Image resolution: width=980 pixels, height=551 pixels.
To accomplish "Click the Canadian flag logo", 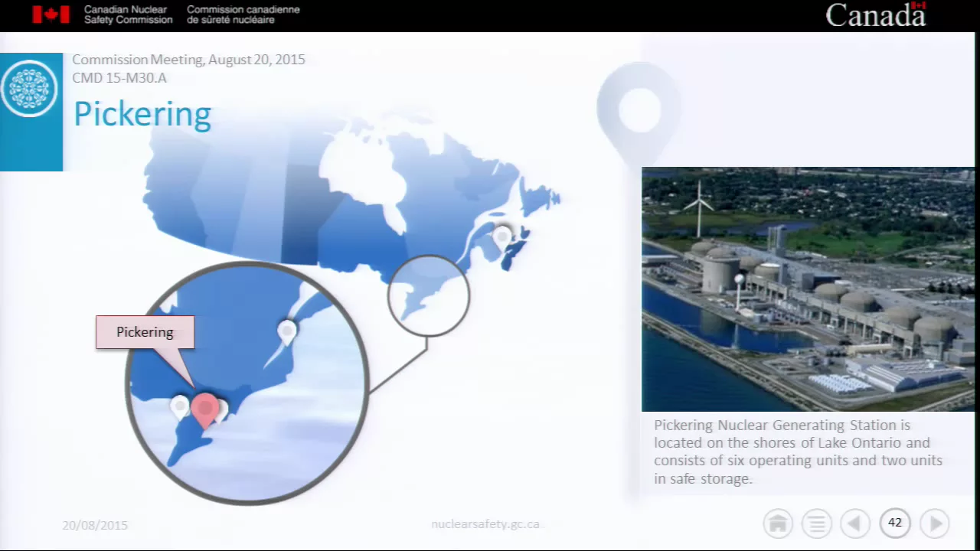I will (51, 15).
